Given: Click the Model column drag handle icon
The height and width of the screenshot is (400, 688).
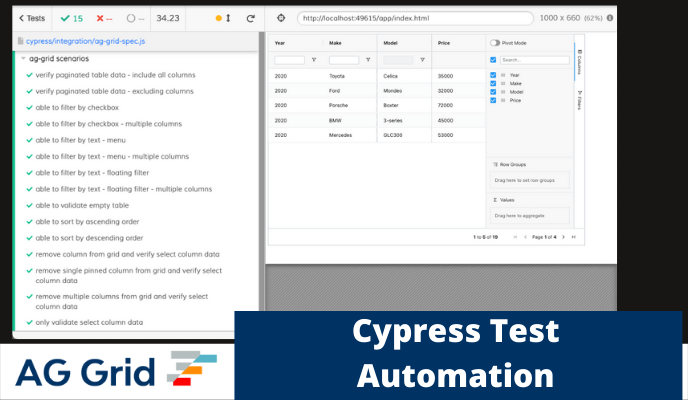Looking at the screenshot, I should tap(503, 92).
